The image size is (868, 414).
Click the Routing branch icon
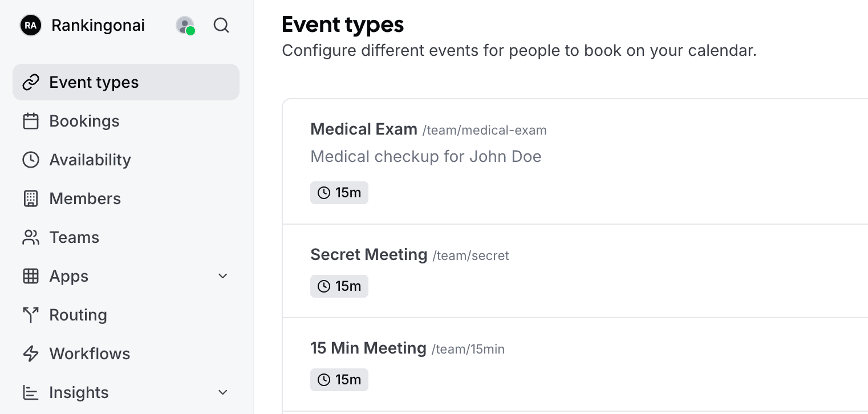coord(31,315)
